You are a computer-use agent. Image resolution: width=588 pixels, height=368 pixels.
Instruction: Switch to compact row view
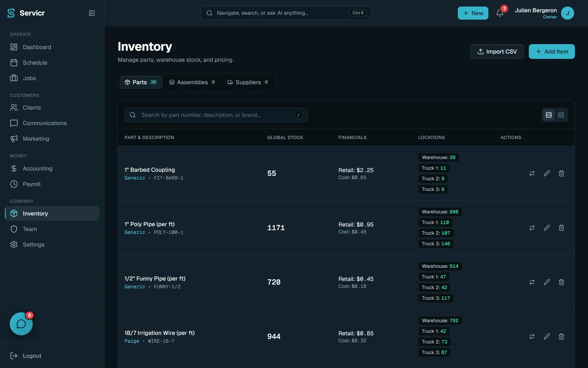pos(561,115)
